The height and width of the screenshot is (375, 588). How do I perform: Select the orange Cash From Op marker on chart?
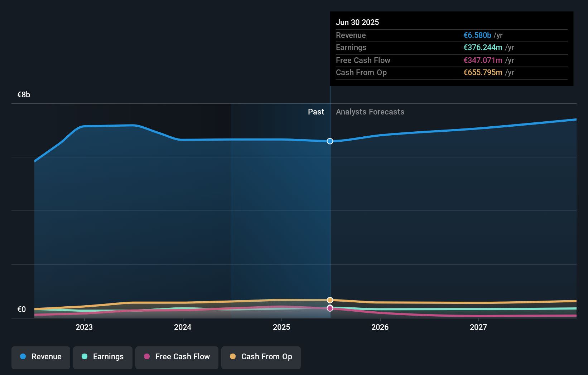(330, 300)
